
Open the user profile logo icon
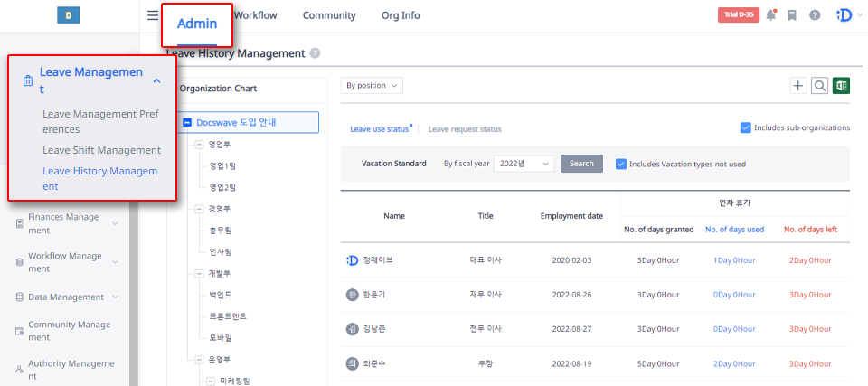(844, 15)
